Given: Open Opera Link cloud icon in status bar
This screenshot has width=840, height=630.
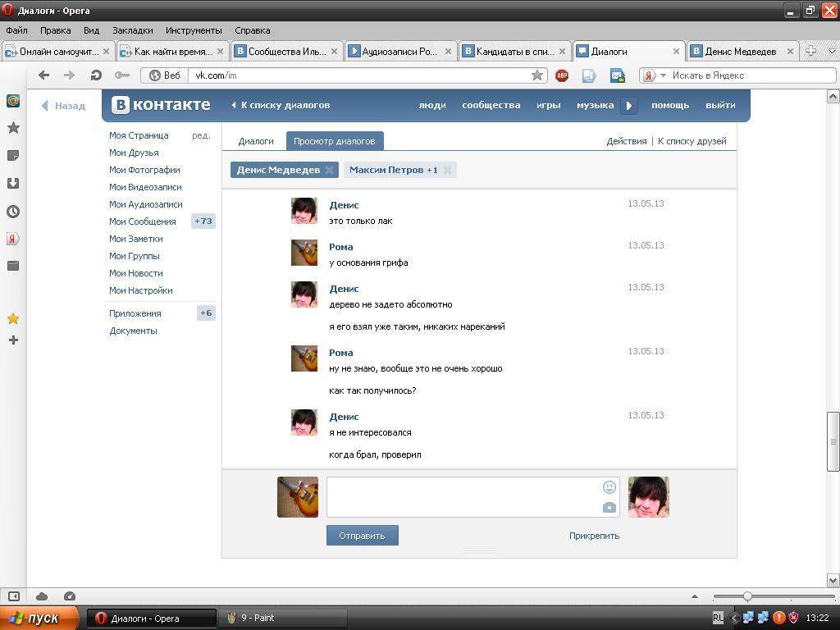Looking at the screenshot, I should point(42,596).
